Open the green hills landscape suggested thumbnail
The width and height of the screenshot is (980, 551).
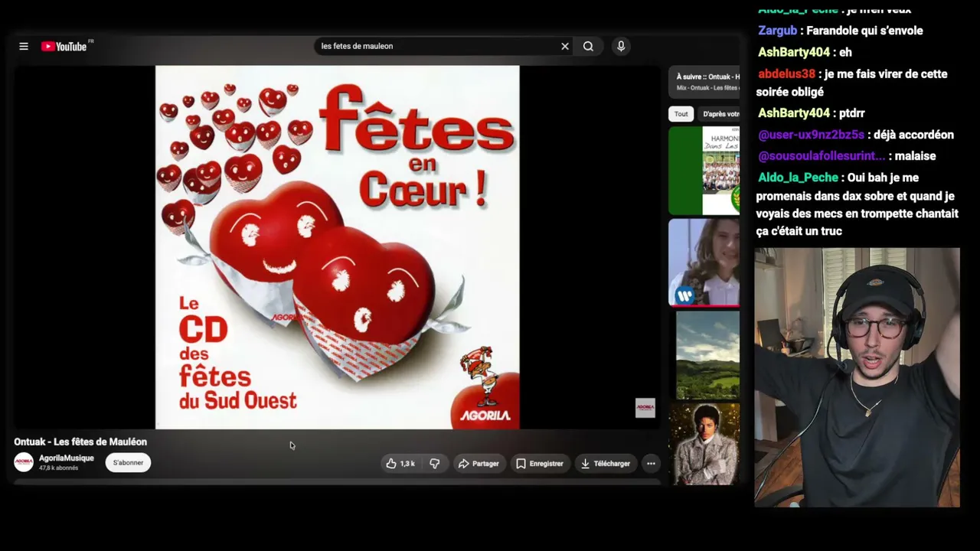[x=704, y=355]
